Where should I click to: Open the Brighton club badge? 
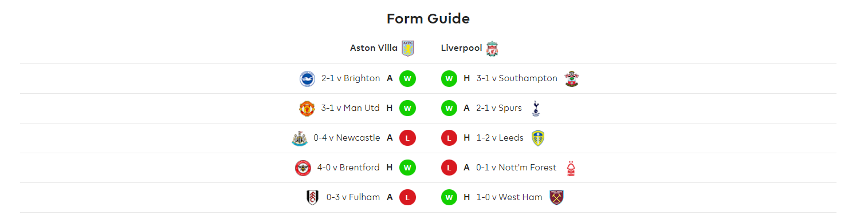click(x=308, y=78)
